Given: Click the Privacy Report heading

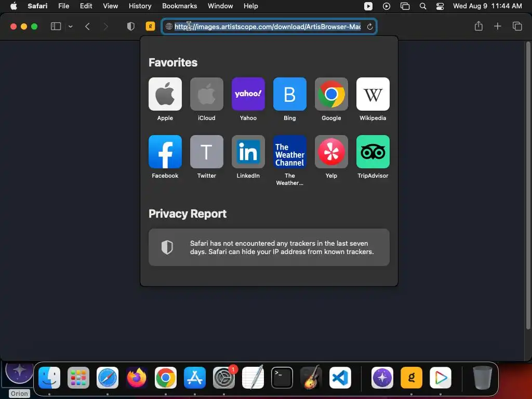Looking at the screenshot, I should point(188,214).
